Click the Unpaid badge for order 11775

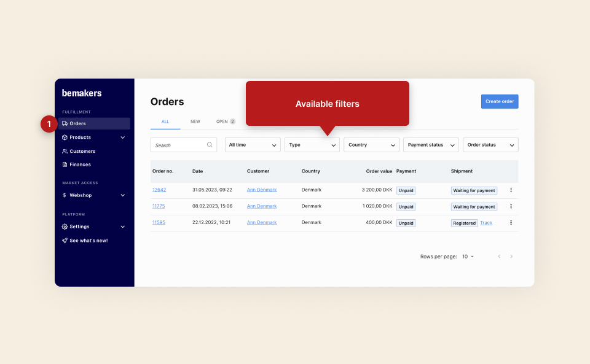pyautogui.click(x=406, y=207)
